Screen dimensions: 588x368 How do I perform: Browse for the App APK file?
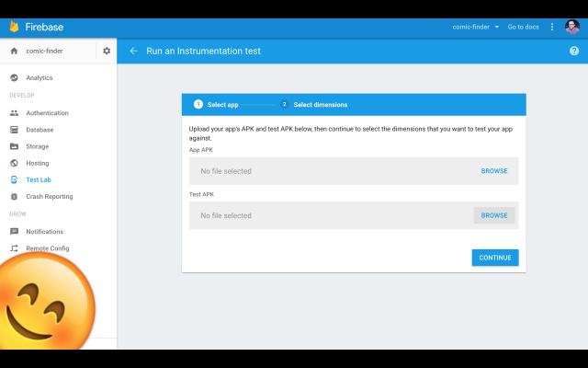pos(494,171)
